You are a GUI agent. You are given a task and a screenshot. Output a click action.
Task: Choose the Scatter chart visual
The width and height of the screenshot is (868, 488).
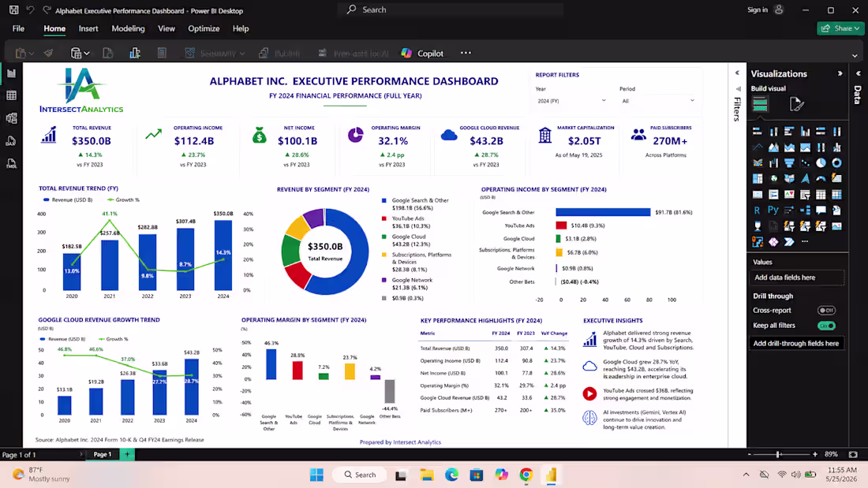tap(805, 163)
